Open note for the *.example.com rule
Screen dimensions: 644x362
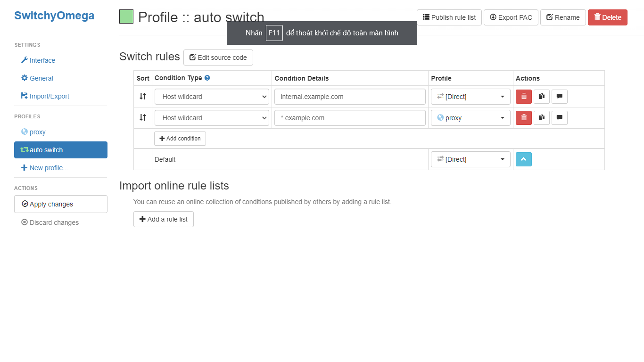[560, 118]
